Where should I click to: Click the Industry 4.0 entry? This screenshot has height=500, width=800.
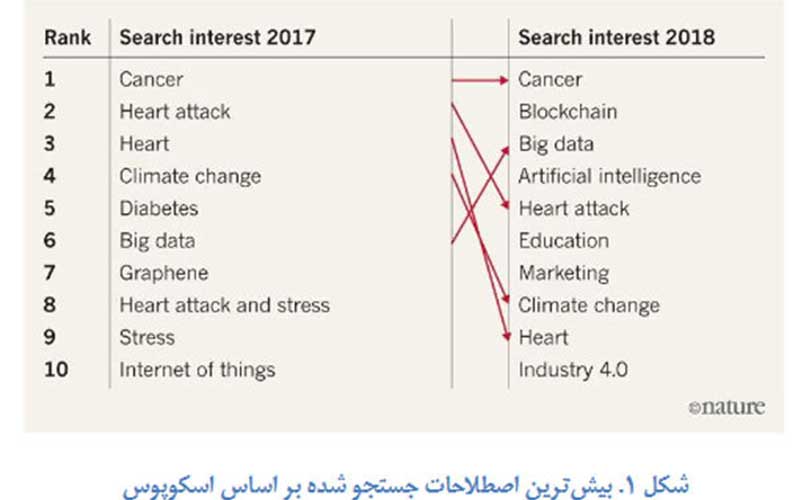(x=572, y=370)
